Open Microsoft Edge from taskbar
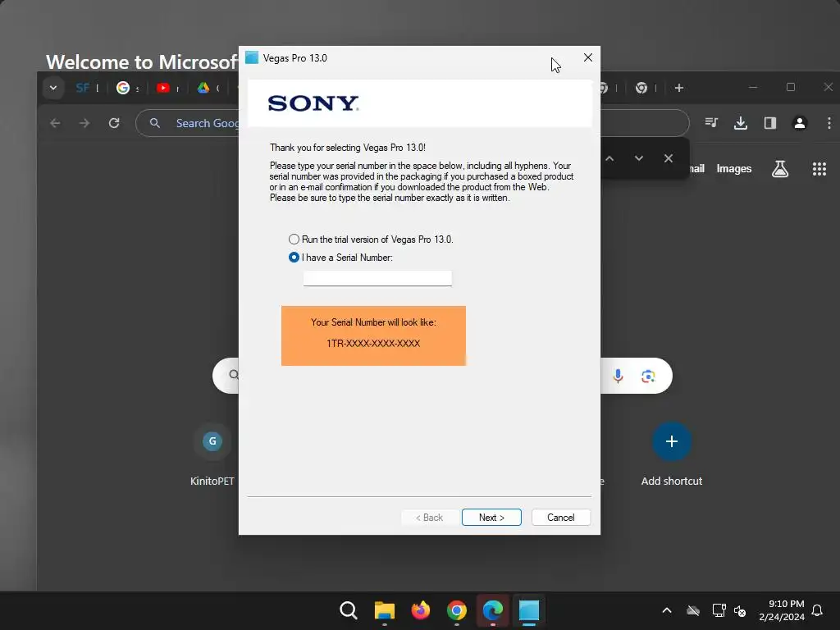Screen dimensions: 840x630 pyautogui.click(x=493, y=610)
